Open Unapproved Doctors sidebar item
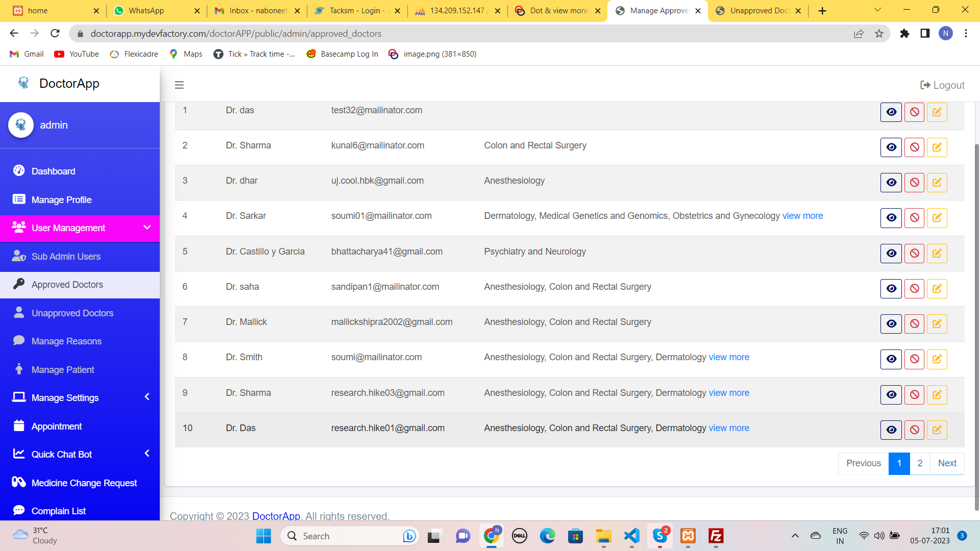Image resolution: width=980 pixels, height=551 pixels. pos(72,313)
